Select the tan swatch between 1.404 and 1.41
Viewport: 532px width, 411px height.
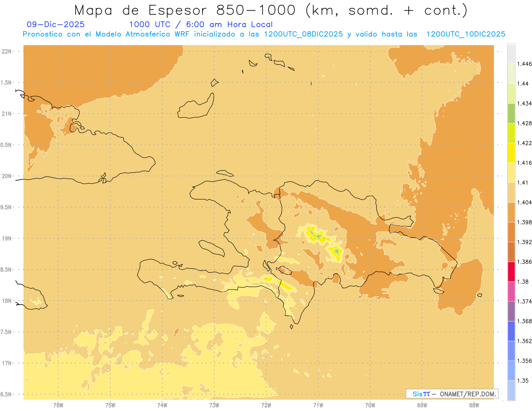pos(511,192)
